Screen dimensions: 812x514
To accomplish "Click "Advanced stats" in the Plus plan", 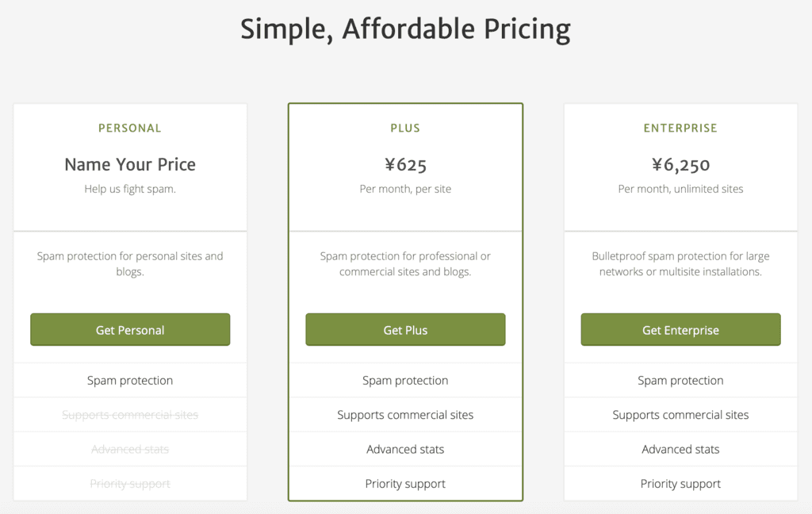I will [405, 449].
